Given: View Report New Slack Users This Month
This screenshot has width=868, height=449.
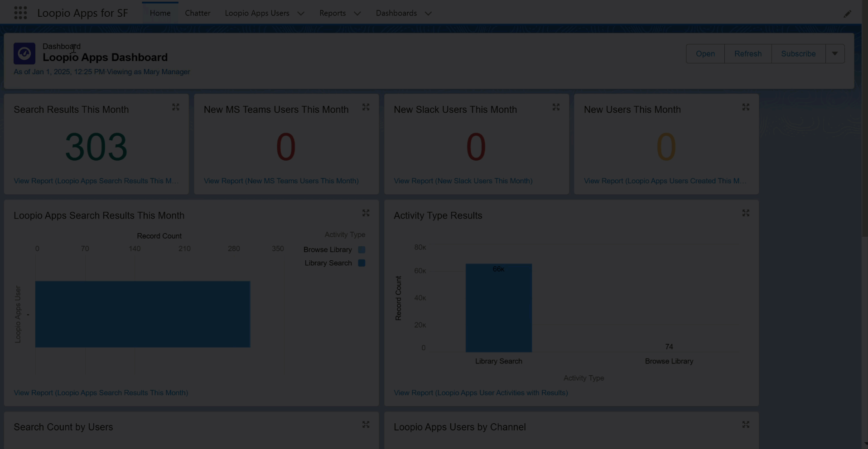Looking at the screenshot, I should (x=463, y=181).
